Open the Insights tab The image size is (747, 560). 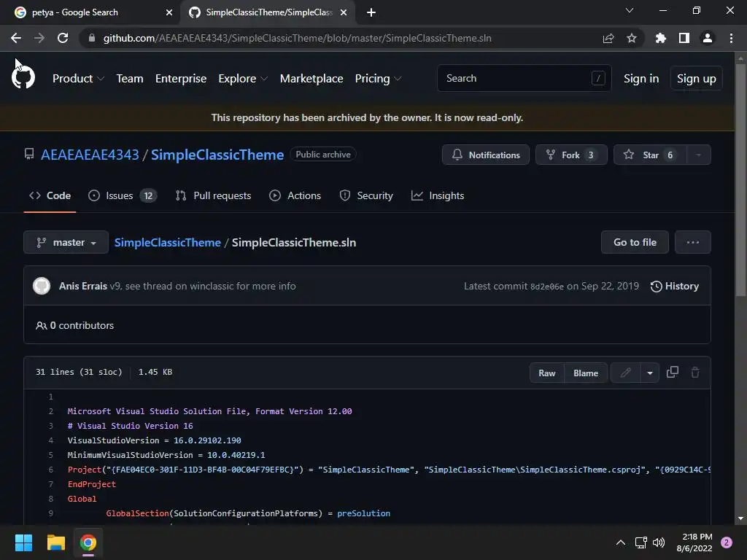click(438, 195)
